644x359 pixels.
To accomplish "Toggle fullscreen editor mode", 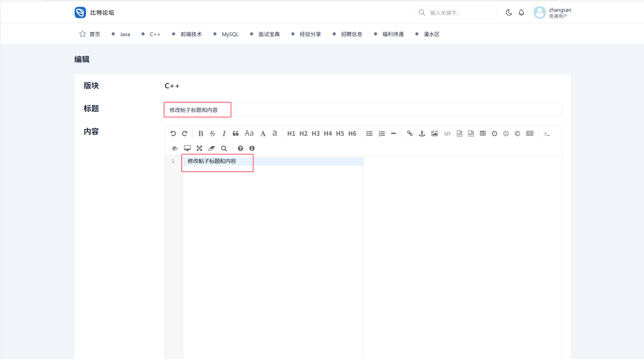I will tap(199, 148).
